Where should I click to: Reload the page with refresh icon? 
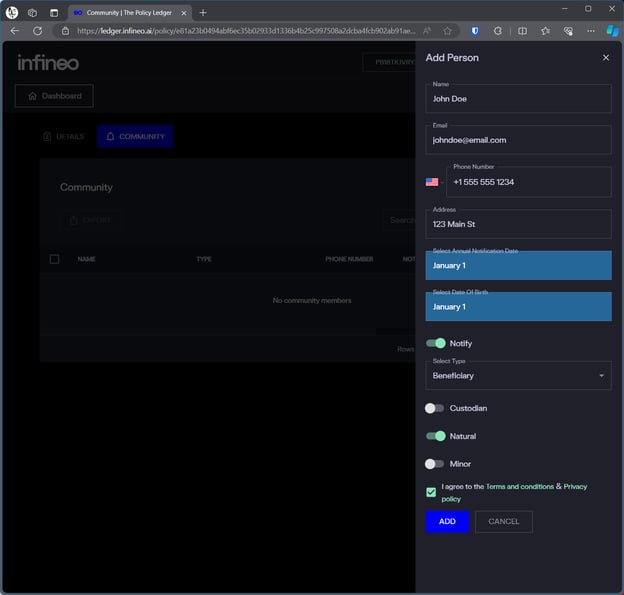coord(38,31)
